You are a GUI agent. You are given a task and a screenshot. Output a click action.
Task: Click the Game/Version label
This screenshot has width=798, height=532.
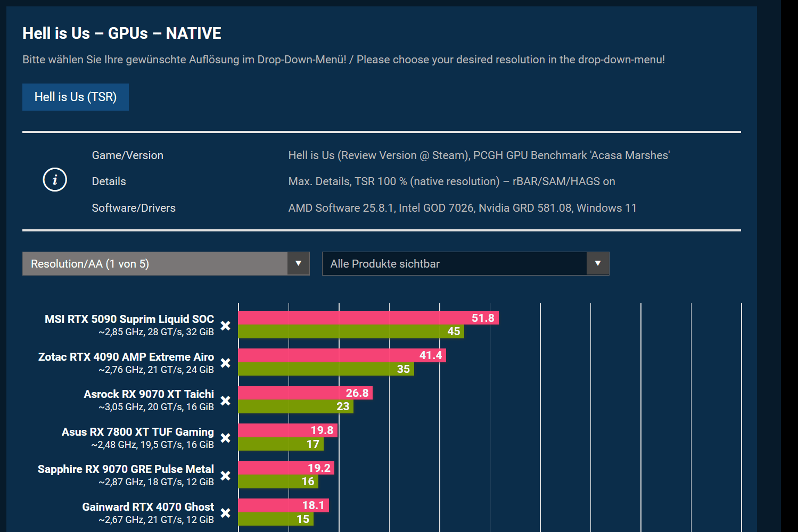(x=128, y=155)
